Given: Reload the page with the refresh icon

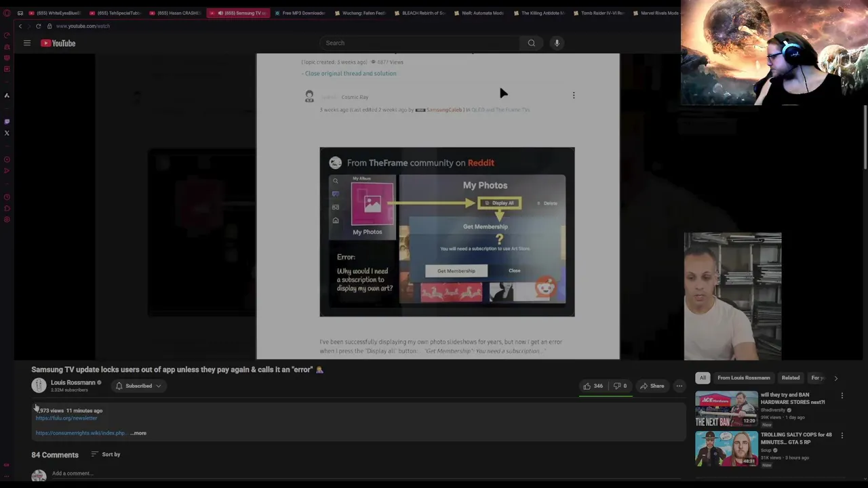Looking at the screenshot, I should (x=38, y=26).
